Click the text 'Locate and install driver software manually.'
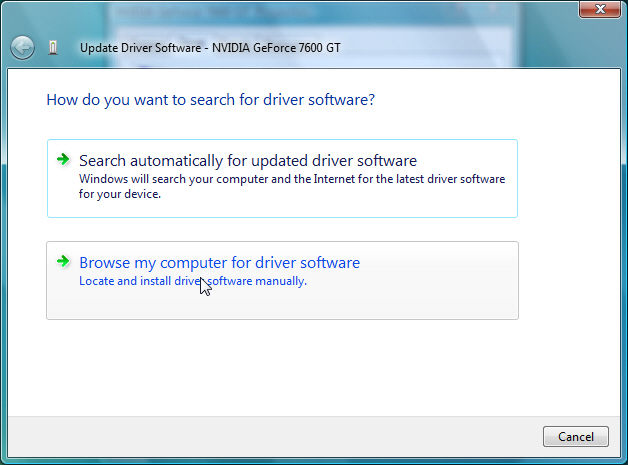The height and width of the screenshot is (465, 628). [193, 281]
